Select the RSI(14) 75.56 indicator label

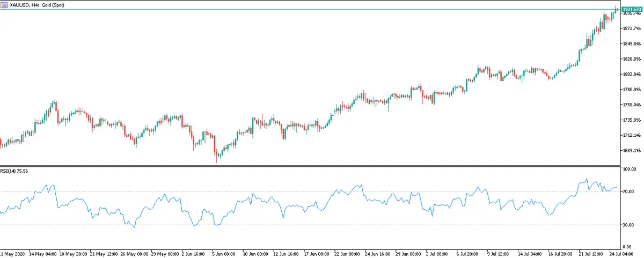[14, 170]
